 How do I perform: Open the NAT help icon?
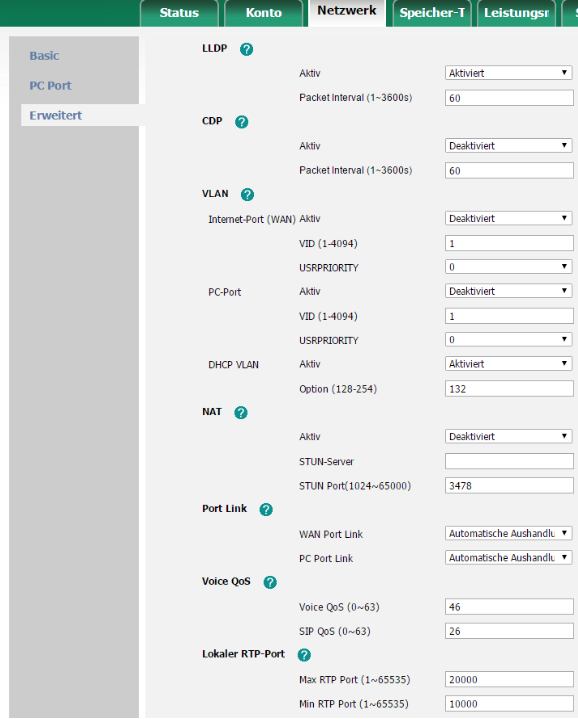(x=241, y=413)
